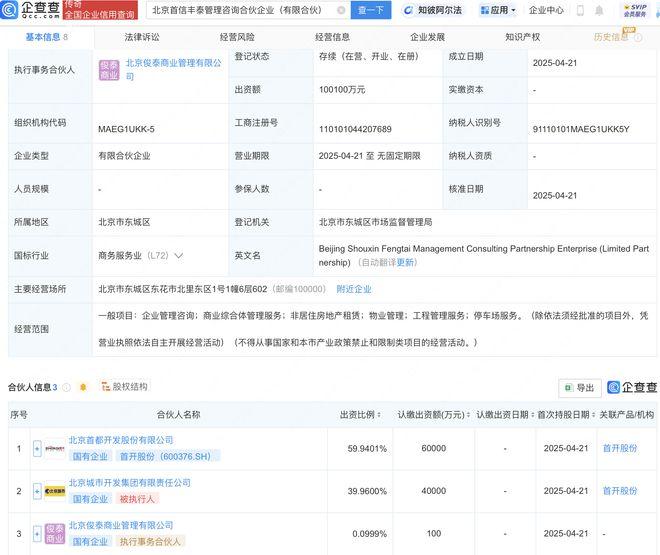This screenshot has height=555, width=660.
Task: Open the 应用 dropdown menu
Action: pos(498,10)
